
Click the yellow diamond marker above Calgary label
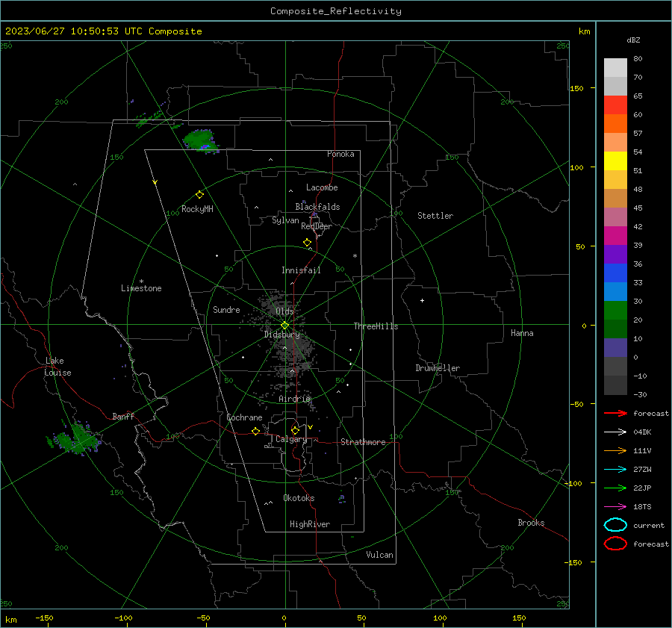coord(295,430)
